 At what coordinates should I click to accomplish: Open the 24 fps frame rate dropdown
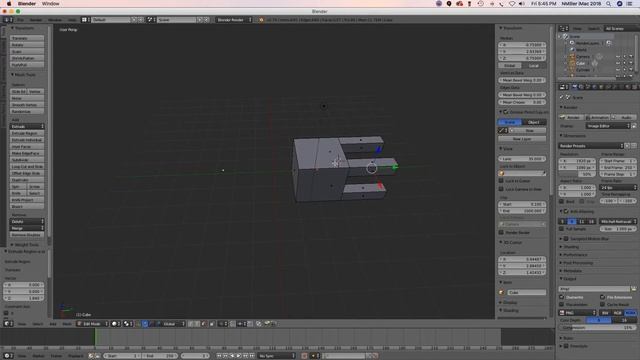click(618, 187)
